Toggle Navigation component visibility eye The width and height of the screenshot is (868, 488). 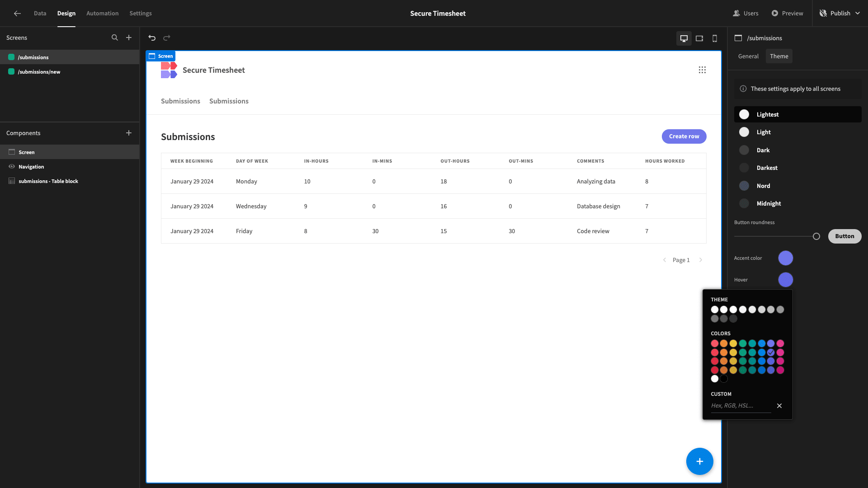pos(12,167)
